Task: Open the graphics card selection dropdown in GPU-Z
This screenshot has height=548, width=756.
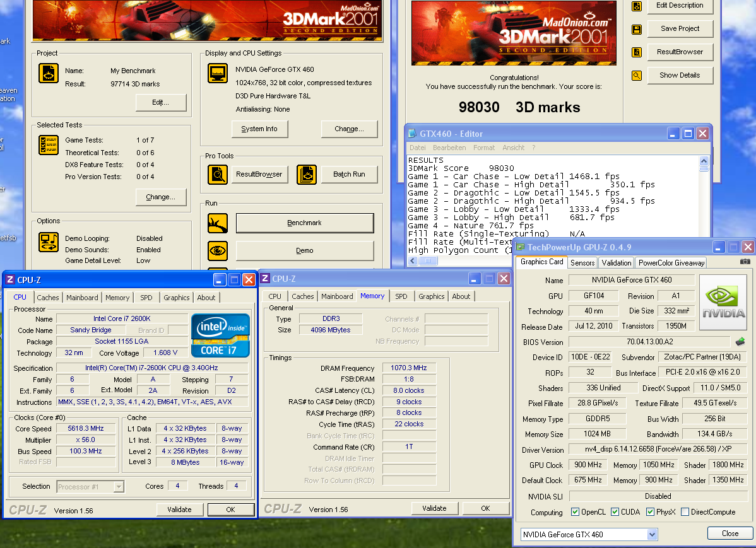Action: click(x=652, y=535)
